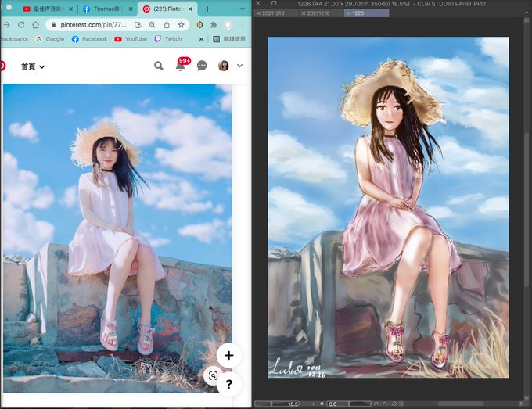Click the zoom slider in Clip Studio

coord(271,404)
